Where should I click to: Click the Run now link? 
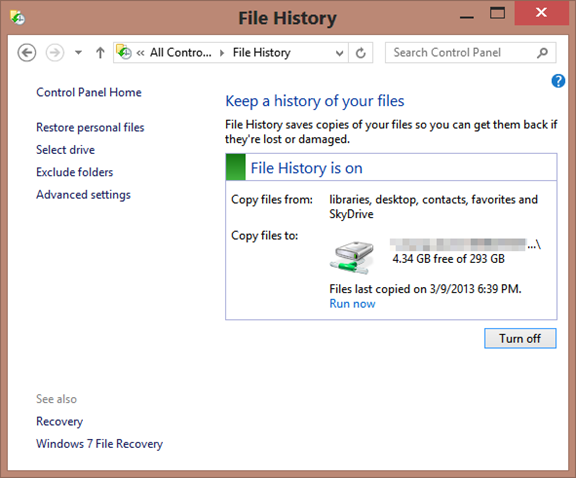tap(352, 304)
